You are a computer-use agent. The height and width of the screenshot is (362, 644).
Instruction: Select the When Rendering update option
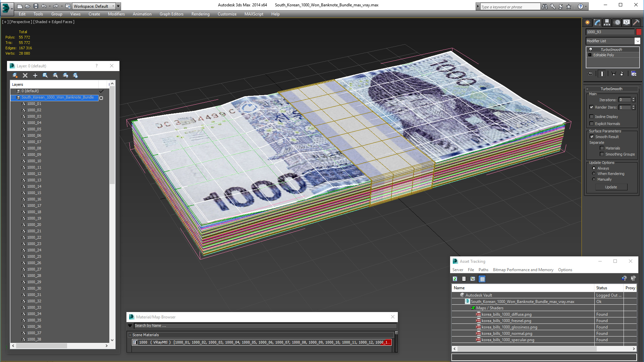594,174
